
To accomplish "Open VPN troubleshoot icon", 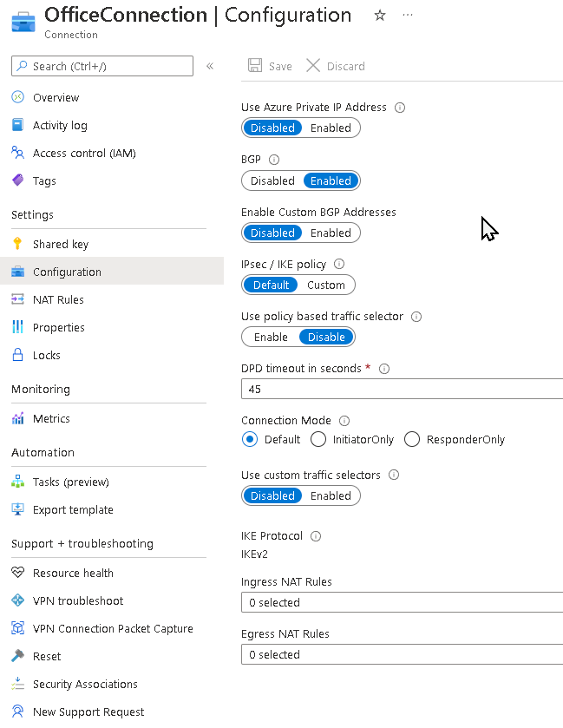I will point(17,600).
